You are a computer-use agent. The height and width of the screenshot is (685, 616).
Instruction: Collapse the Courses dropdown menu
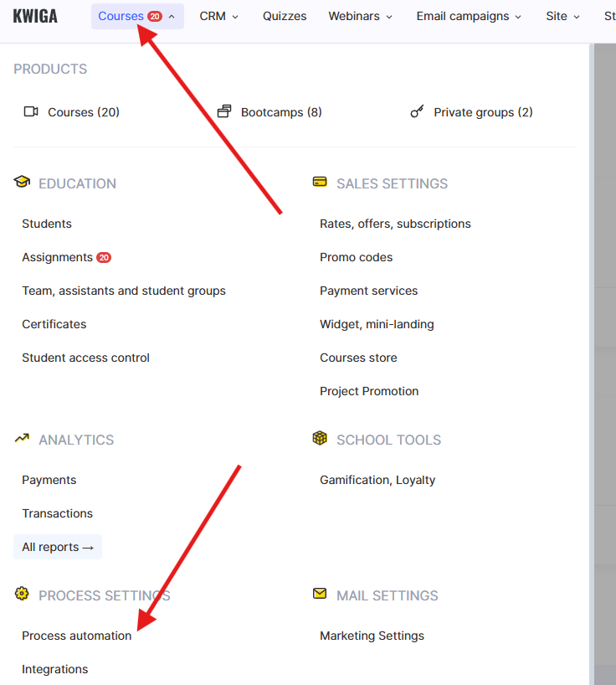click(x=137, y=16)
